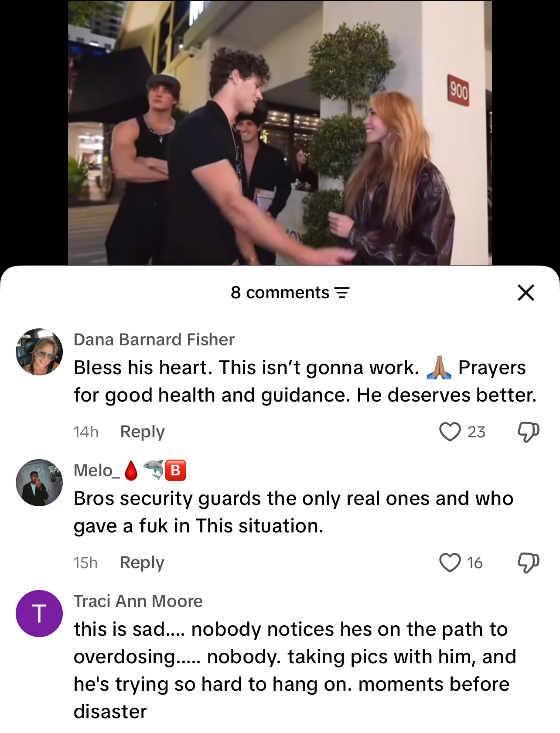The image size is (560, 733).
Task: Dislike Dana Barnard Fisher's comment
Action: pyautogui.click(x=528, y=432)
